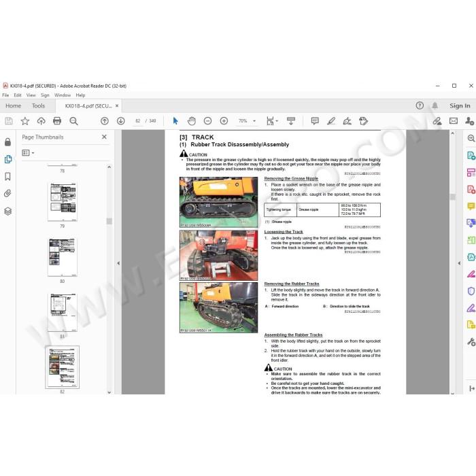Activate the hand pan tool
The height and width of the screenshot is (476, 476).
192,121
